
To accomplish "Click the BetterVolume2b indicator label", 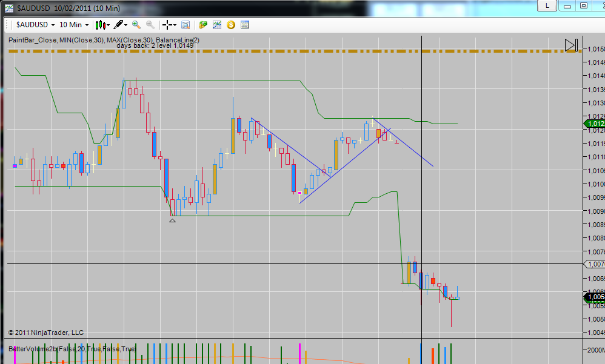I will coord(72,349).
